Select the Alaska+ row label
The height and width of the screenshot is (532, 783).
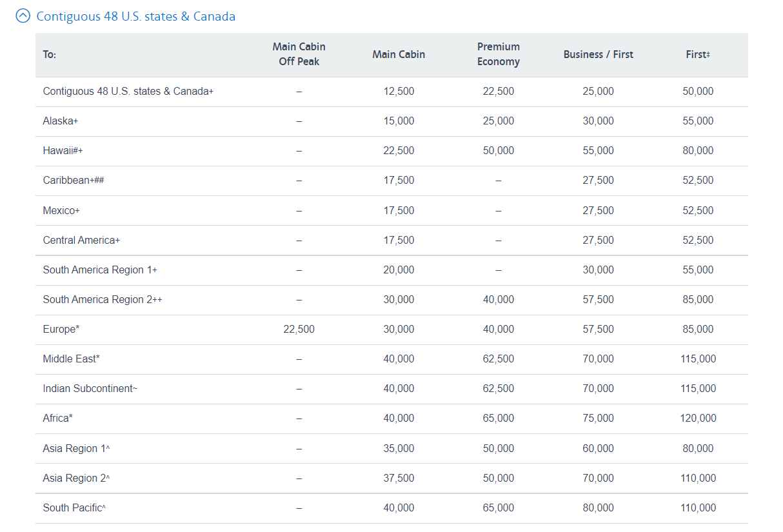60,121
